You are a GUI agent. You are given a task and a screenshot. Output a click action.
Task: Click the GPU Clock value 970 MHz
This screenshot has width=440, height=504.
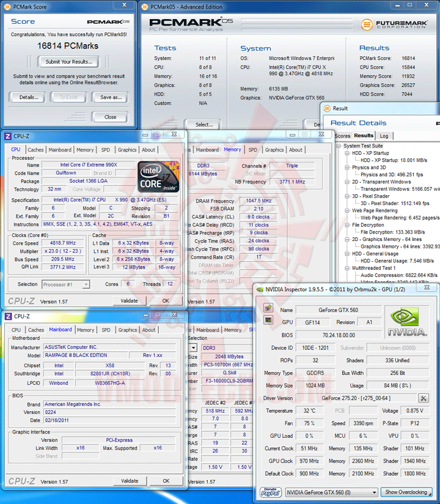pyautogui.click(x=309, y=461)
